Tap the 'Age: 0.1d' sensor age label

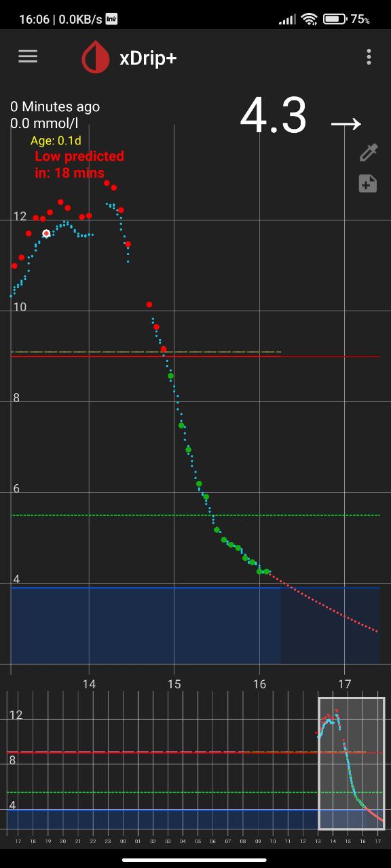pyautogui.click(x=56, y=141)
